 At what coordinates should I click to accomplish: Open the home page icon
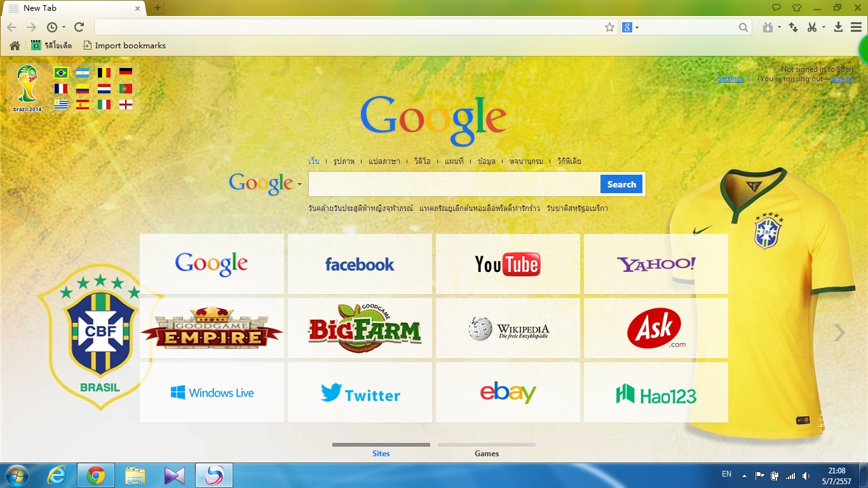[x=15, y=46]
